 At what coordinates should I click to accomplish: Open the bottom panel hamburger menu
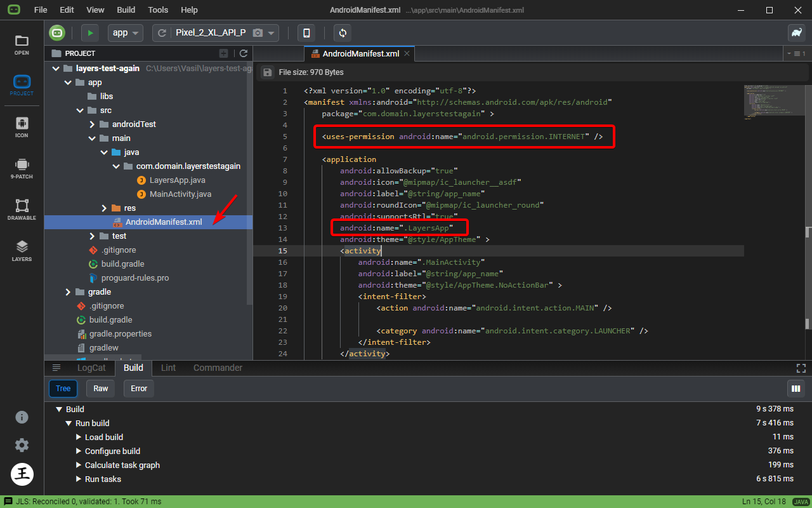[x=56, y=368]
